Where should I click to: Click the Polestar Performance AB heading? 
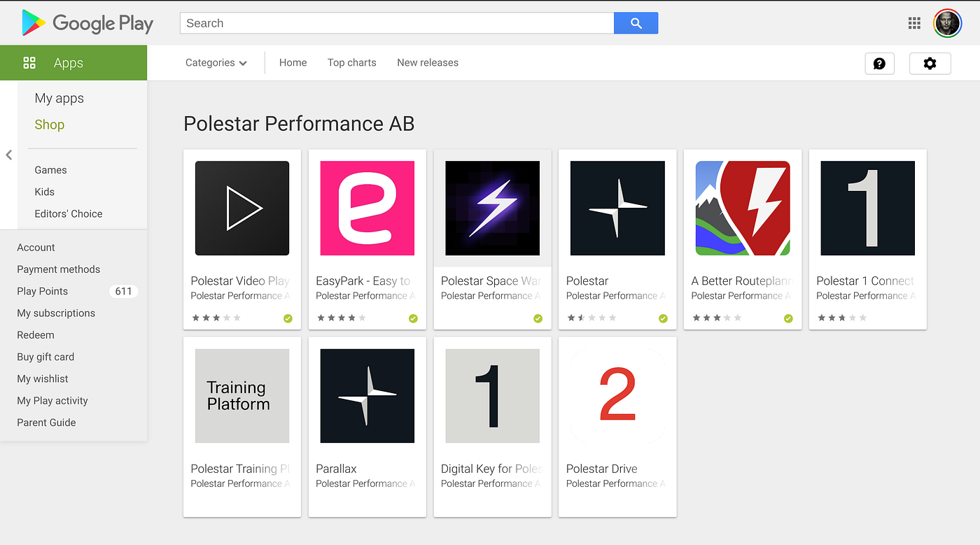(x=299, y=124)
